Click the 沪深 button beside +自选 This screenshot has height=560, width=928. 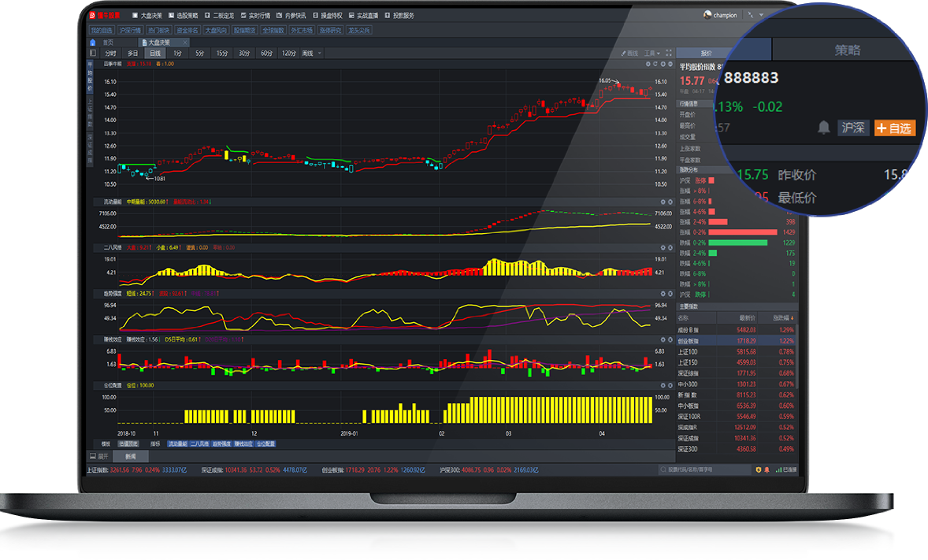pyautogui.click(x=853, y=128)
